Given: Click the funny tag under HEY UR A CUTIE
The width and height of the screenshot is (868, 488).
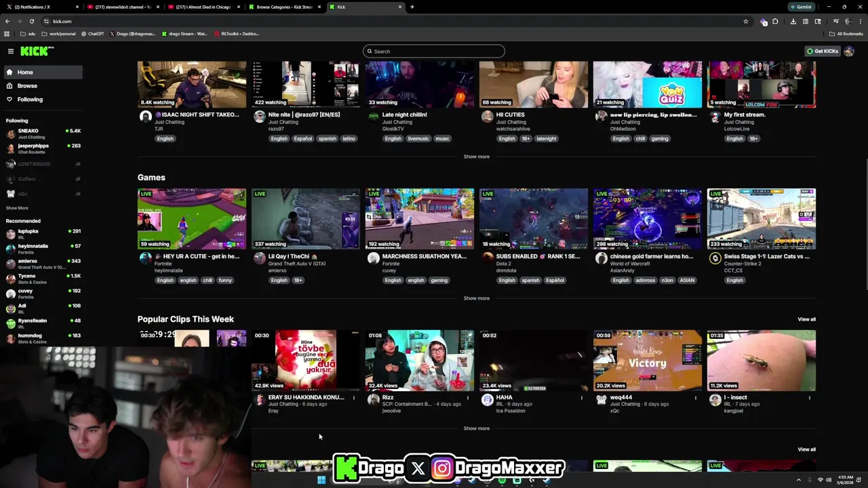Looking at the screenshot, I should (x=225, y=280).
